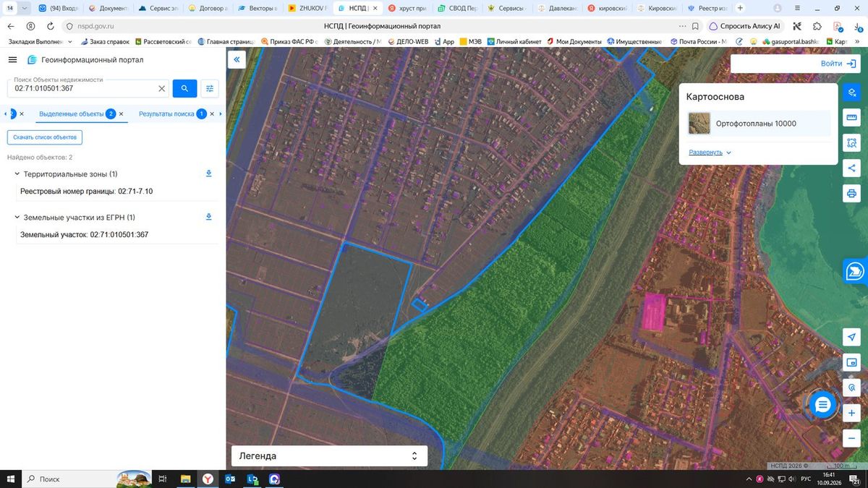Expand the Легенда dropdown
The image size is (868, 488).
coord(329,456)
